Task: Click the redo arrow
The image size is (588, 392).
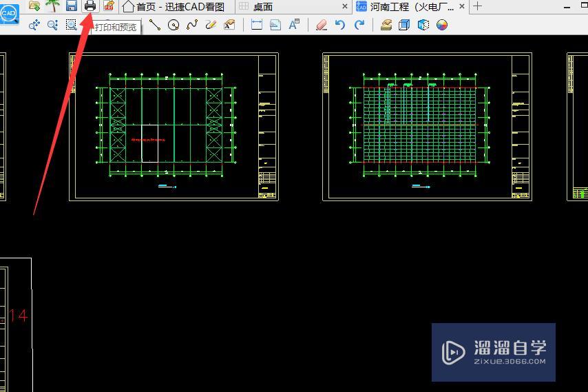Action: pyautogui.click(x=359, y=25)
